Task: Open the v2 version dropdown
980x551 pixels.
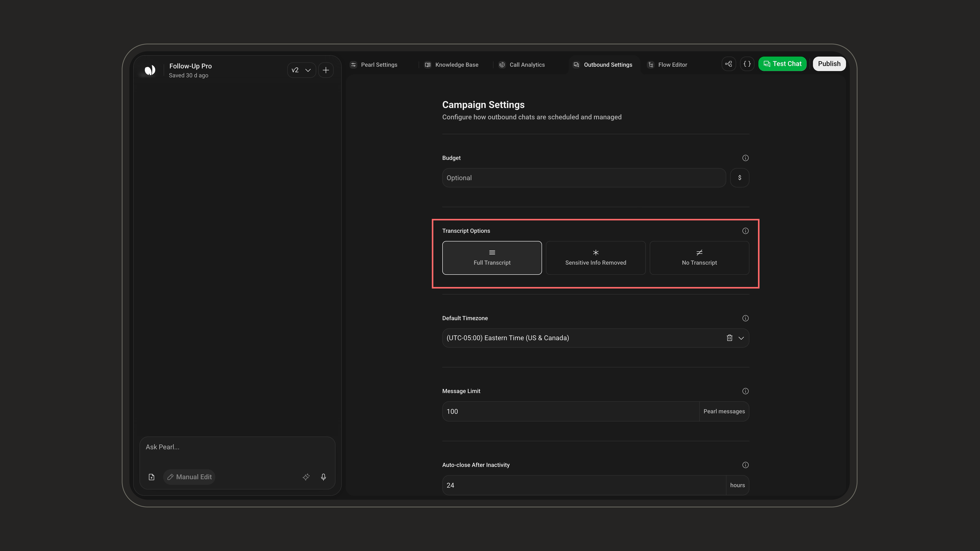Action: 301,70
